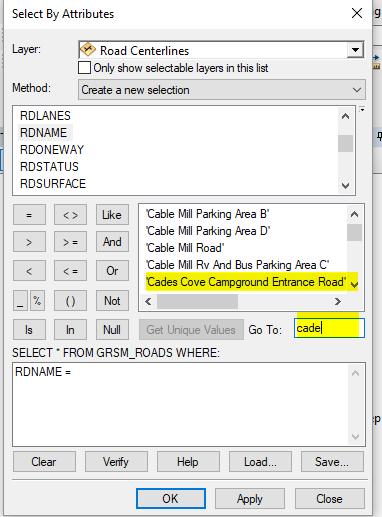The height and width of the screenshot is (517, 382).
Task: Click the Load... button
Action: (x=260, y=462)
